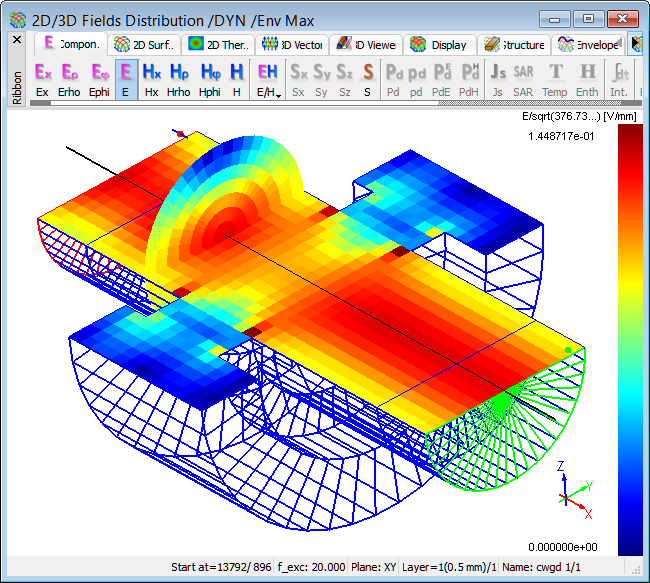Select the Erho field component
Image resolution: width=650 pixels, height=583 pixels.
pos(69,73)
